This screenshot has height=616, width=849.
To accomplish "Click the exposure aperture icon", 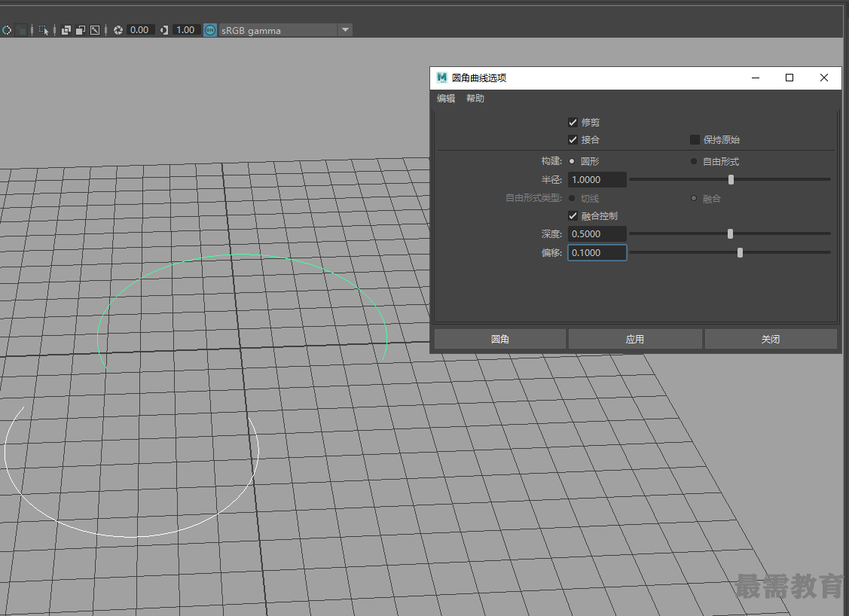I will point(118,30).
